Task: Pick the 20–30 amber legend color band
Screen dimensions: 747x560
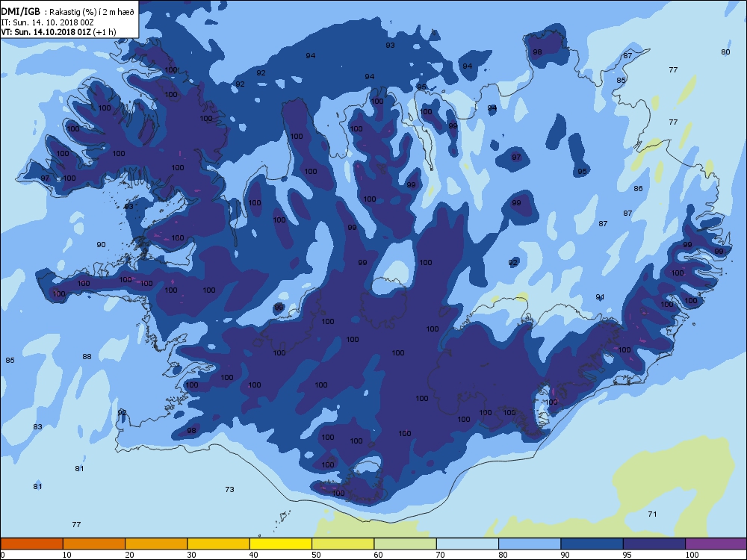Action: 156,544
